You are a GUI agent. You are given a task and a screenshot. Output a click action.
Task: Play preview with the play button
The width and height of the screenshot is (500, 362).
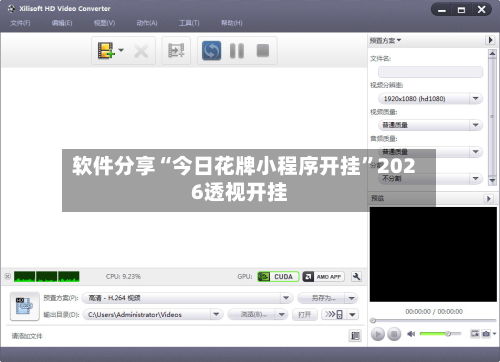pyautogui.click(x=377, y=334)
